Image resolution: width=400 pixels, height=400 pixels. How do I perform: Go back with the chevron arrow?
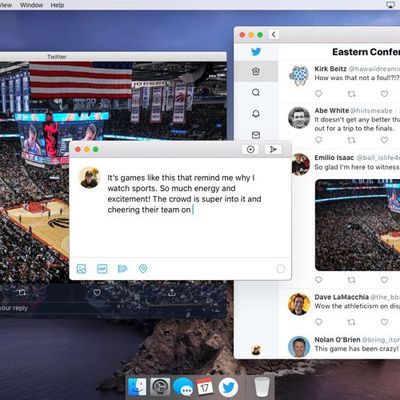(x=274, y=34)
